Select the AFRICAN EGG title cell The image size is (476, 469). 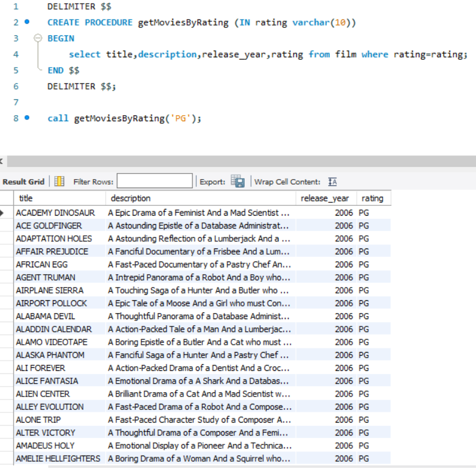(60, 264)
